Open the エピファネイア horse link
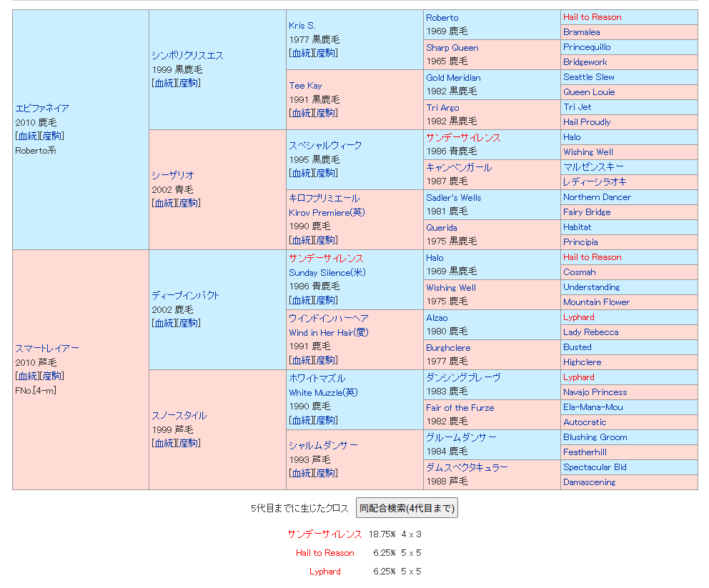Image resolution: width=709 pixels, height=588 pixels. coord(42,108)
